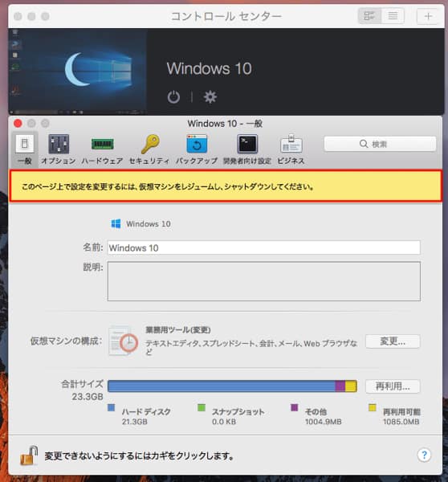This screenshot has height=482, width=448.
Task: Switch Control Center to compact list view
Action: (393, 16)
